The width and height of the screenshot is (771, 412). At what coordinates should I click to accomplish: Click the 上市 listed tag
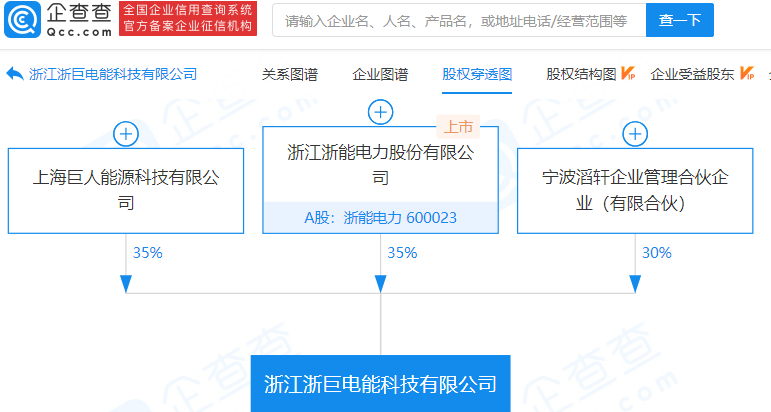pyautogui.click(x=458, y=127)
